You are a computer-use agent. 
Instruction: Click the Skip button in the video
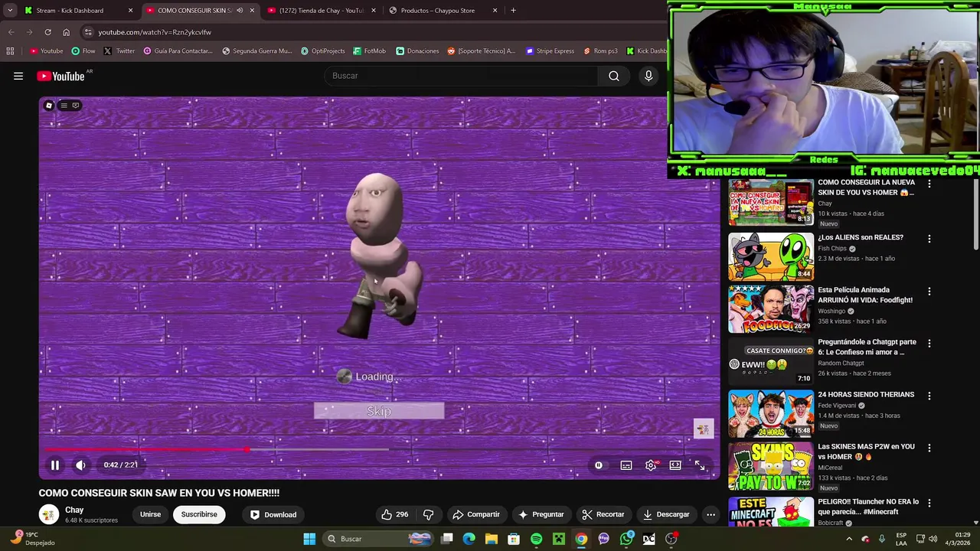click(x=379, y=411)
